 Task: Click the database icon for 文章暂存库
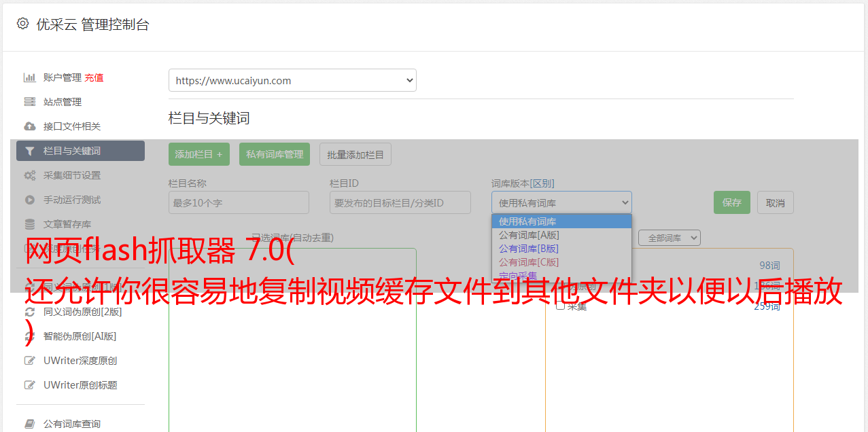pyautogui.click(x=30, y=224)
